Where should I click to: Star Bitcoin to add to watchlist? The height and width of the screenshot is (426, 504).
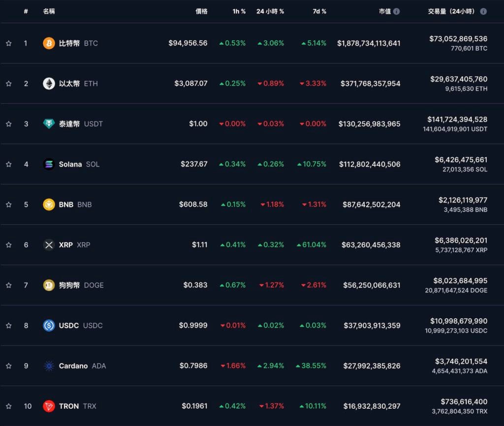click(x=8, y=43)
